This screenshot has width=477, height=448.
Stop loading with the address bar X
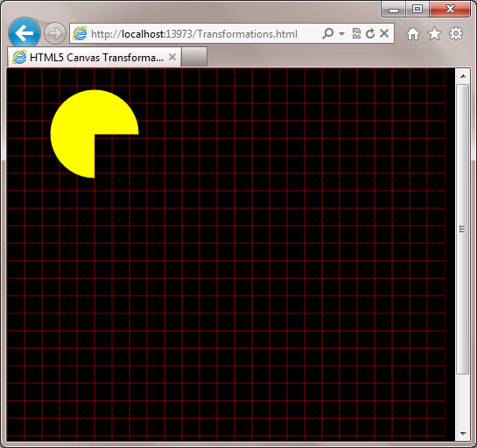384,33
